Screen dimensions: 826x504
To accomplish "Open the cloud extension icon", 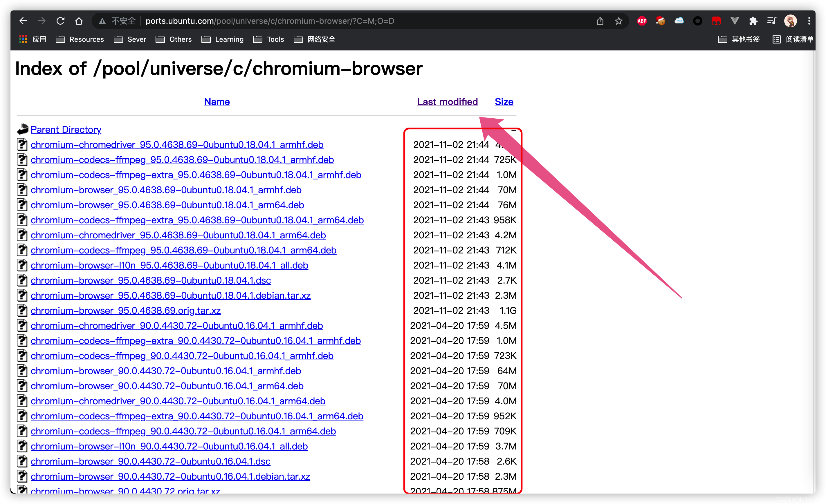I will pyautogui.click(x=679, y=21).
